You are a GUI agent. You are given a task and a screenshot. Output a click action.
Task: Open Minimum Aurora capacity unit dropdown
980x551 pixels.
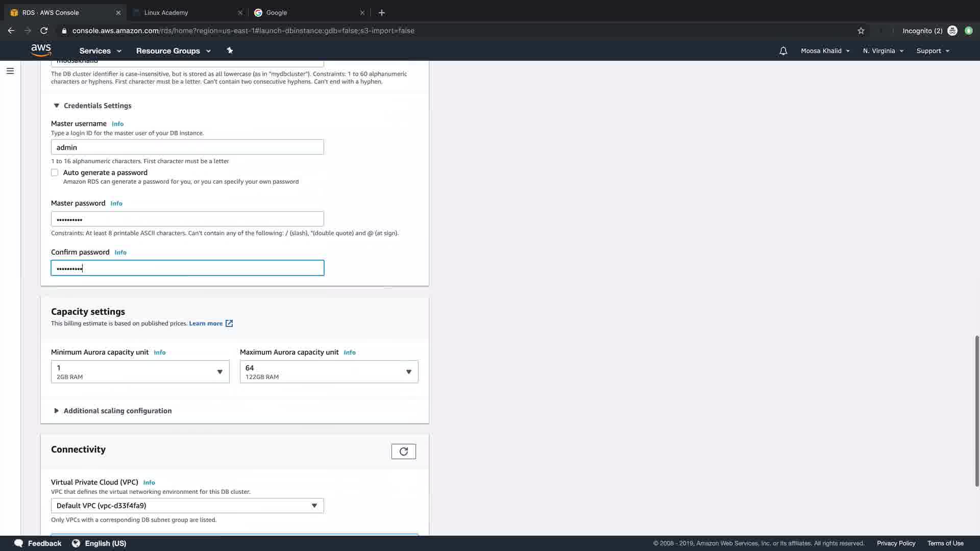tap(140, 372)
